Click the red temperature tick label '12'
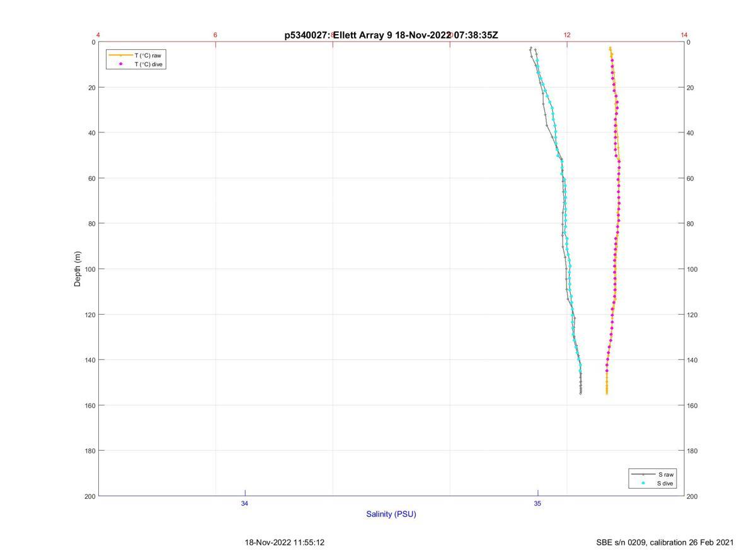Image resolution: width=756 pixels, height=558 pixels. (x=567, y=35)
